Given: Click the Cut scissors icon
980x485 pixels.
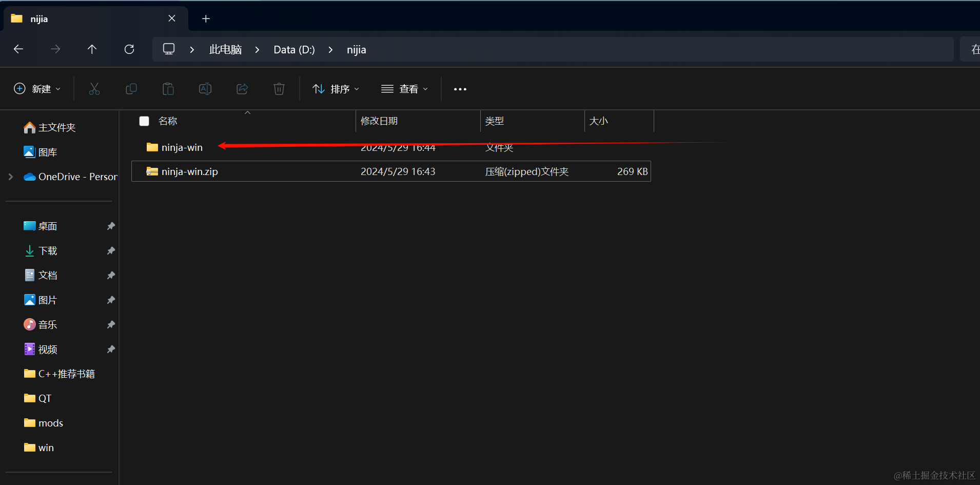Looking at the screenshot, I should point(94,89).
